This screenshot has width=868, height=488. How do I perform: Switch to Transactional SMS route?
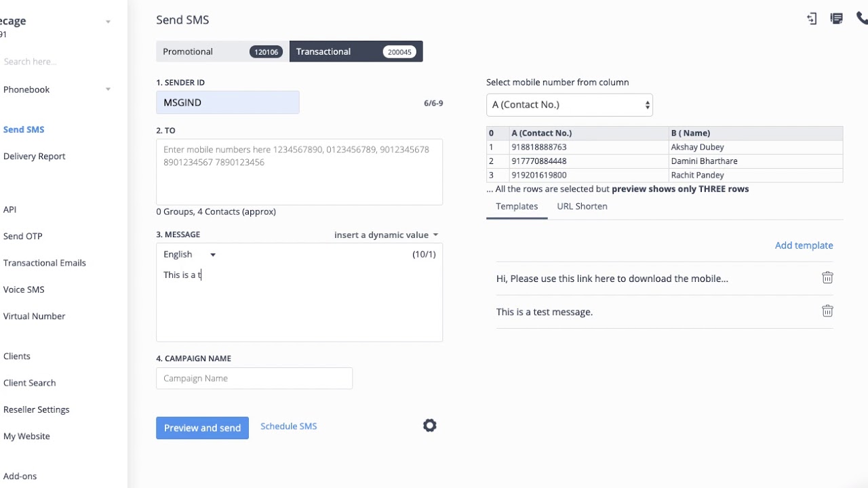[x=355, y=52]
